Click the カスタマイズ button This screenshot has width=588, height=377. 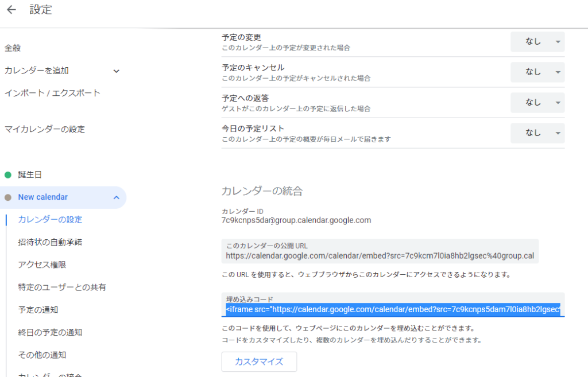(259, 362)
